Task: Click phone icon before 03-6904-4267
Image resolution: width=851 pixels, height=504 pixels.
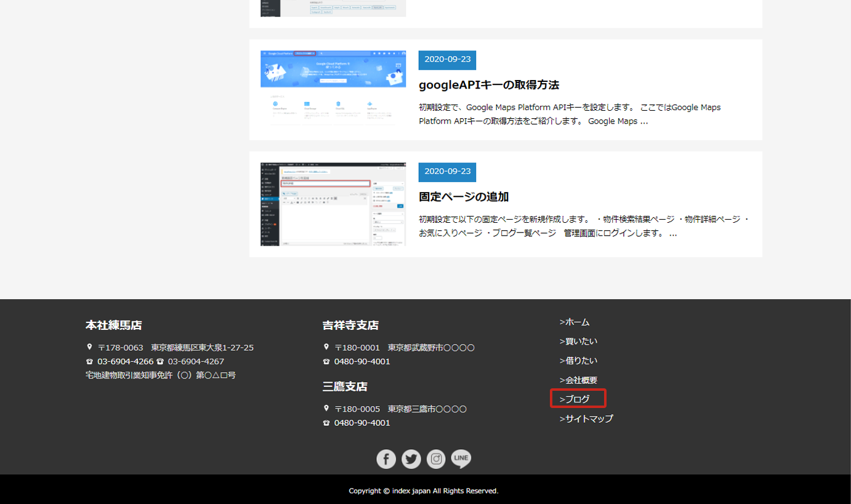Action: (160, 362)
